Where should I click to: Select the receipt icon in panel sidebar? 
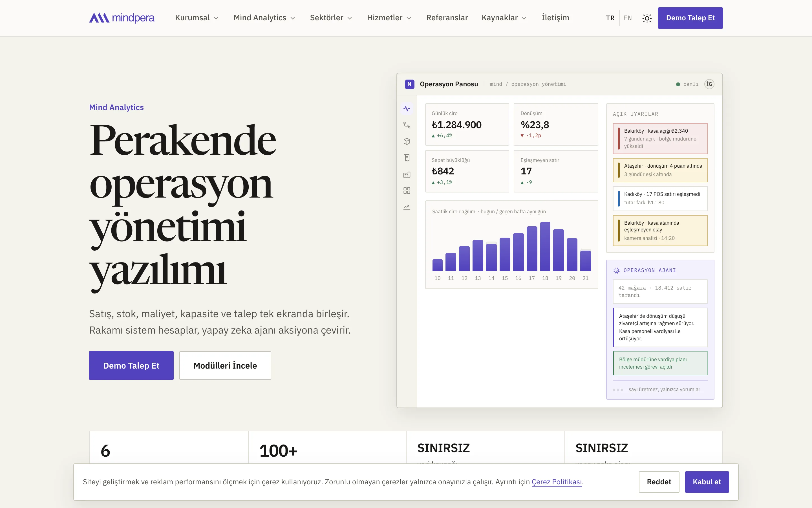point(407,158)
